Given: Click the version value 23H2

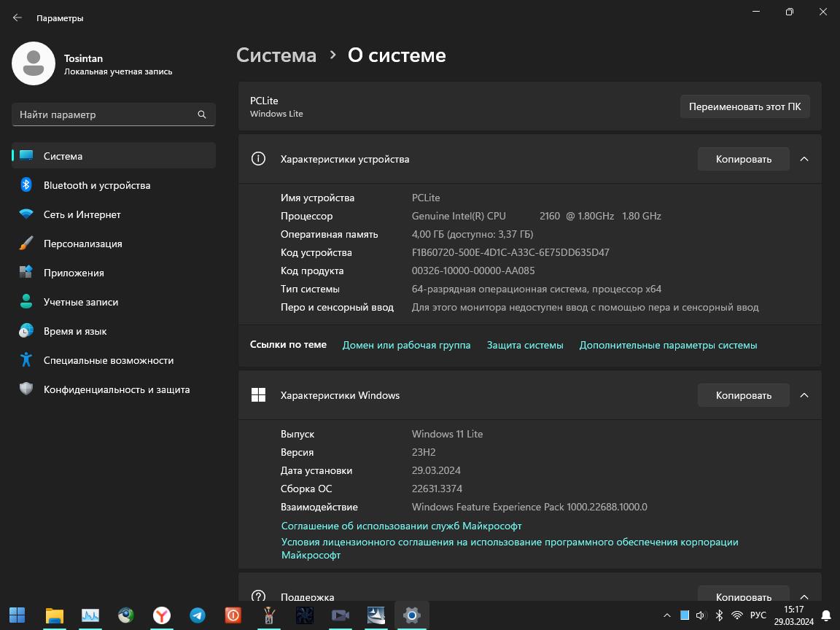Looking at the screenshot, I should click(x=424, y=452).
